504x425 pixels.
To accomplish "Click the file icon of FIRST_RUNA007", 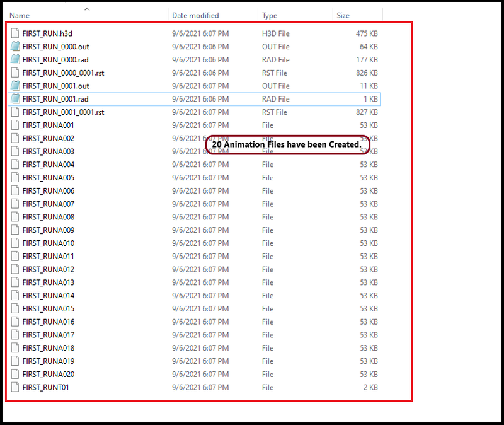I will coord(15,204).
